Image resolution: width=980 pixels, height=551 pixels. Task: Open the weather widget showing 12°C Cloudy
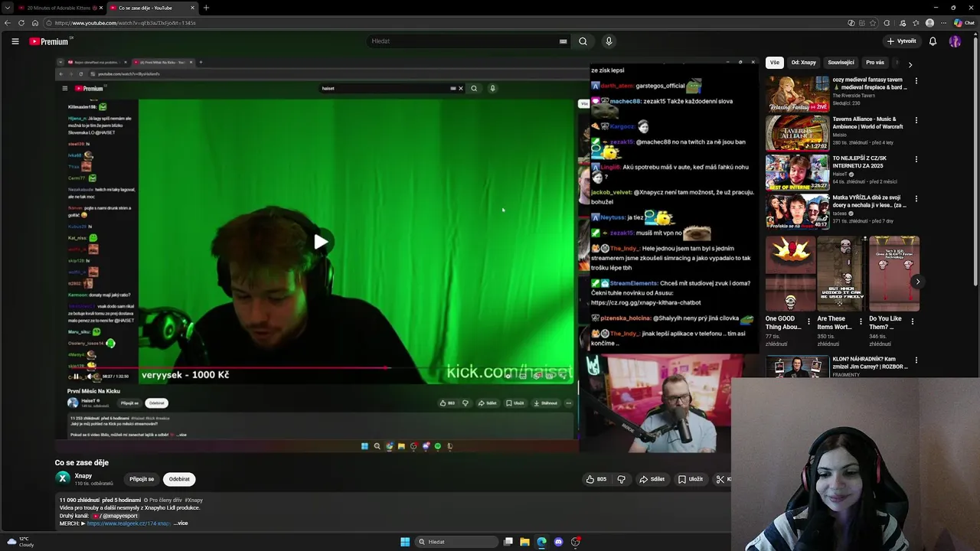[19, 542]
